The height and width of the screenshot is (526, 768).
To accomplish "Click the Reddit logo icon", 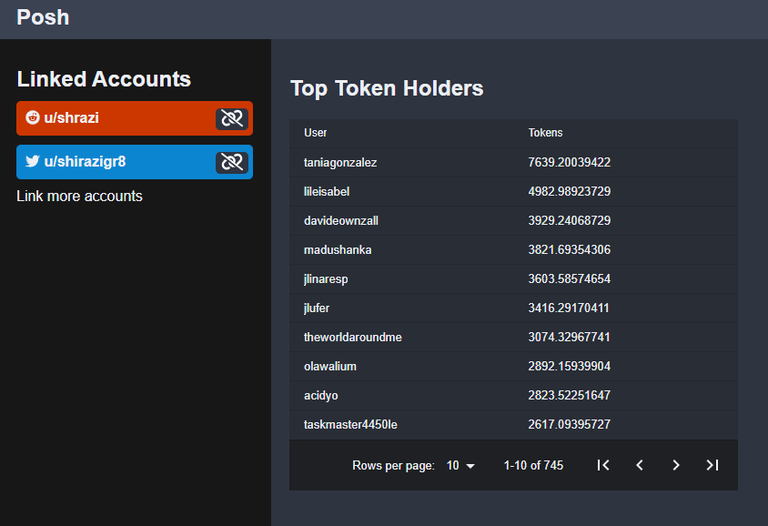I will [32, 118].
